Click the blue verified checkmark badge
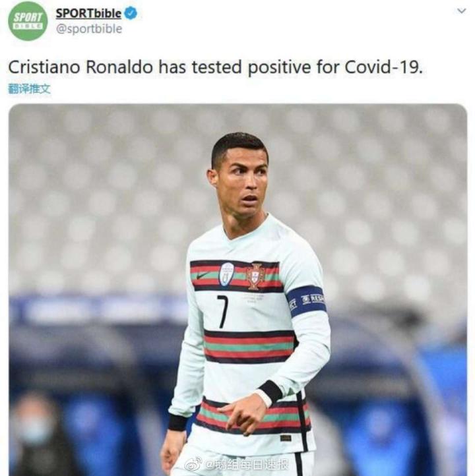Image resolution: width=475 pixels, height=476 pixels. coord(131,13)
